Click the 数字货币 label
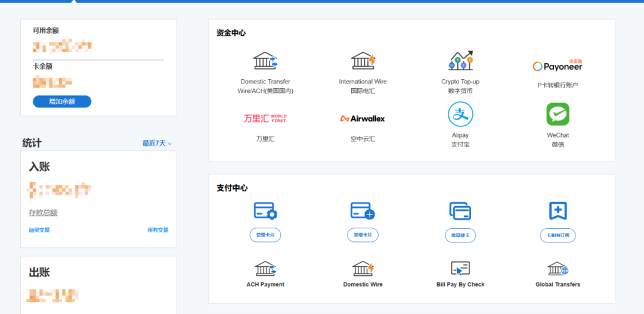 460,91
